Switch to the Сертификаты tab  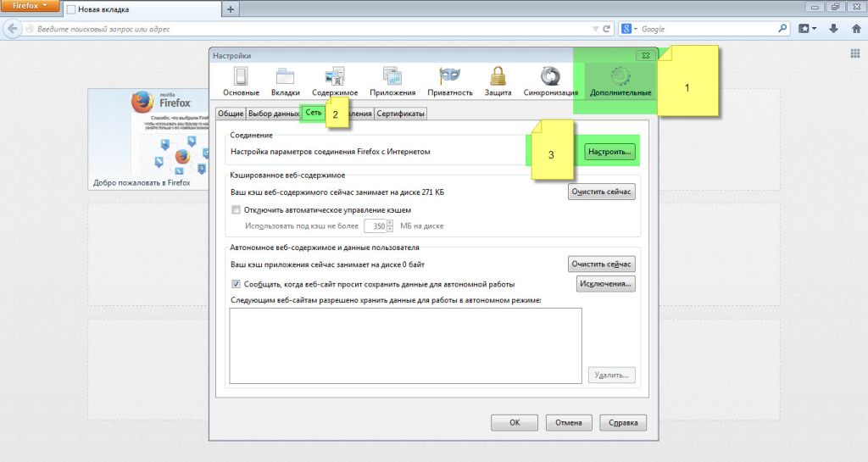400,114
